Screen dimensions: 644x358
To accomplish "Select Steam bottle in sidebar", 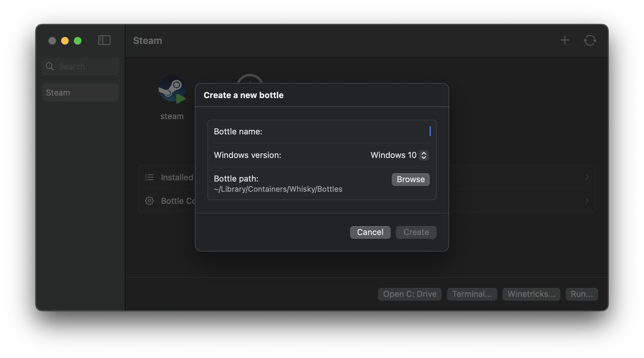I will (x=80, y=93).
